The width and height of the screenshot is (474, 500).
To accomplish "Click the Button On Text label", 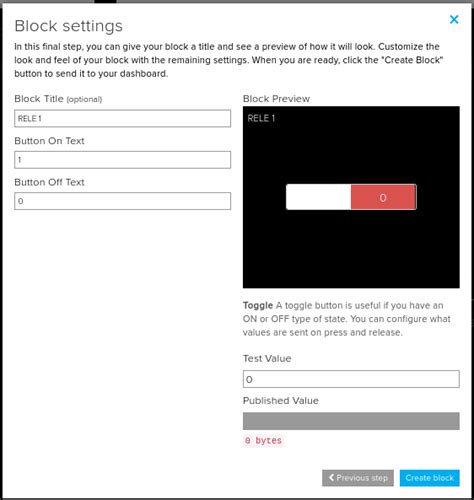I will point(49,141).
